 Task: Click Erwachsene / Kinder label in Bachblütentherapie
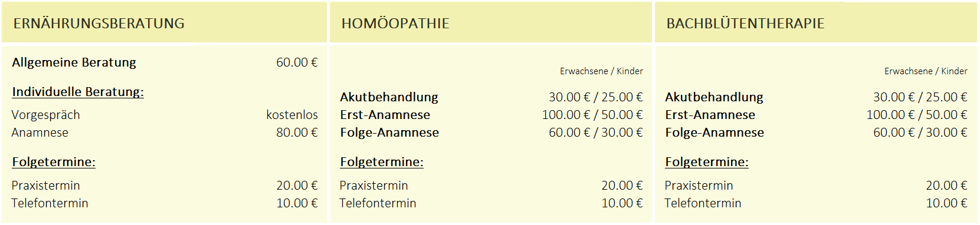926,71
